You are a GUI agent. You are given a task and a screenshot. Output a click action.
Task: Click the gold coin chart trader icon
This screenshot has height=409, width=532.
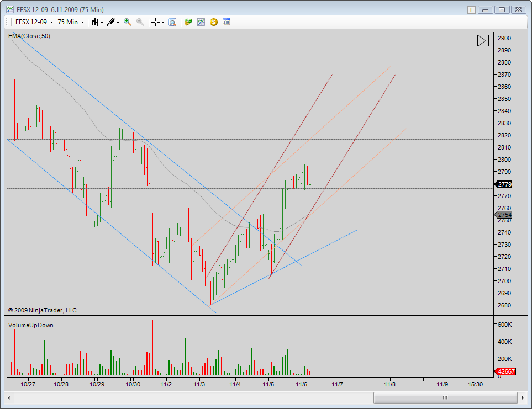(x=214, y=22)
